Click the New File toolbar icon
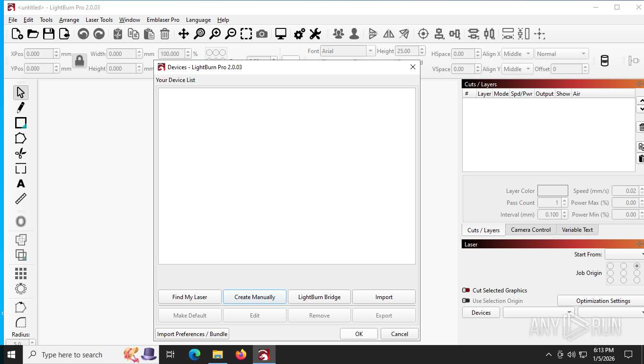 [x=17, y=34]
